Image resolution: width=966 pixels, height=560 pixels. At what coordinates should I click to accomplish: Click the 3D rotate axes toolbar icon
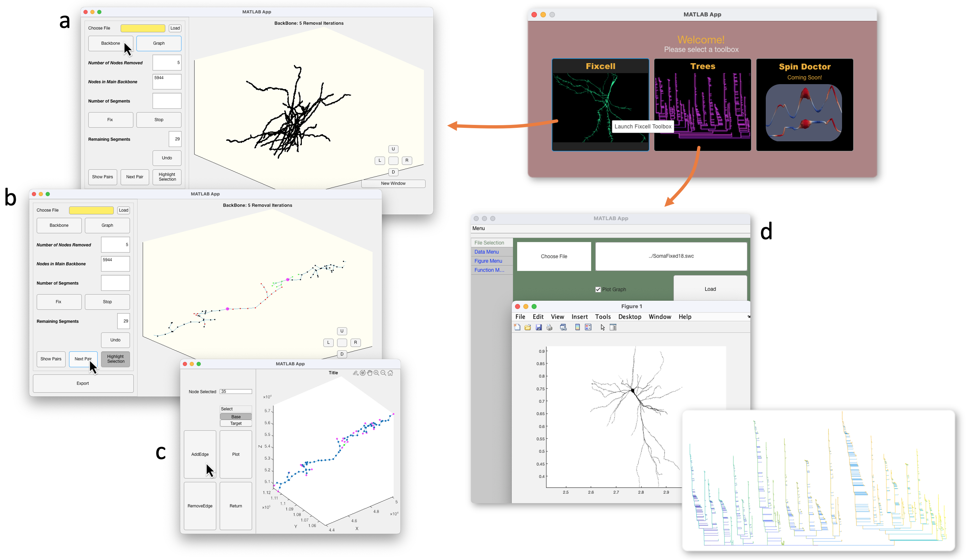tap(363, 373)
